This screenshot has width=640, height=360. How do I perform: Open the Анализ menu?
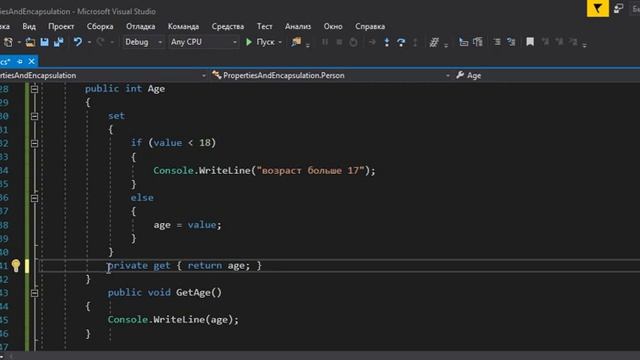298,27
